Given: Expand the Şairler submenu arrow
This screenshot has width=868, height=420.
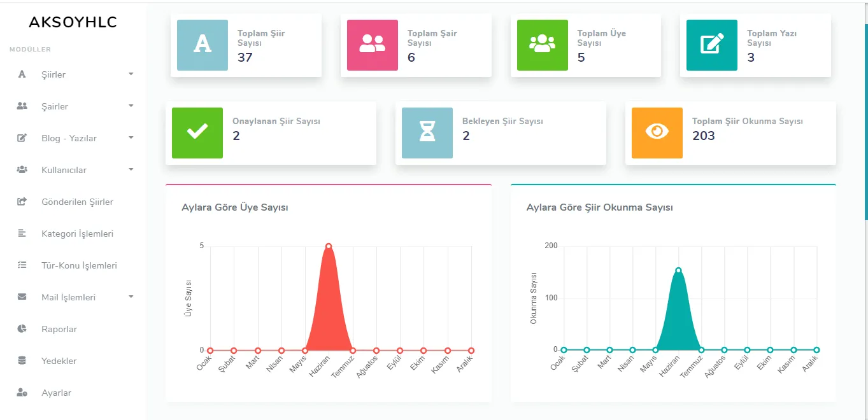Looking at the screenshot, I should [x=131, y=106].
